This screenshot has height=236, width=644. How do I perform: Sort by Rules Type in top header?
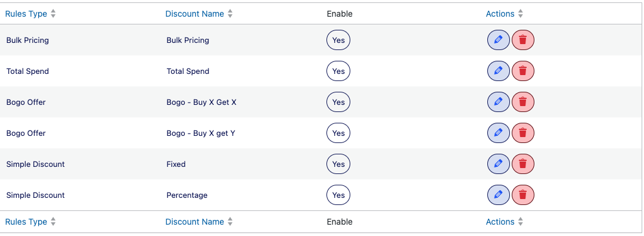click(30, 14)
